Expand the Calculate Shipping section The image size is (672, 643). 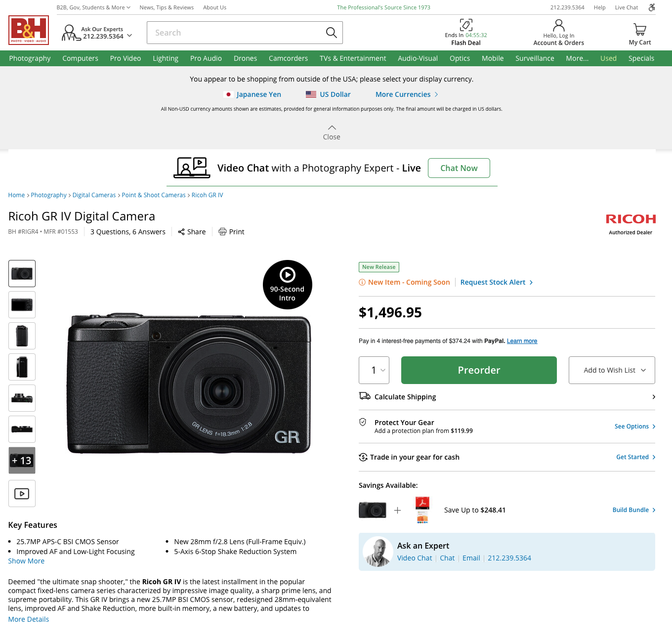tap(506, 397)
